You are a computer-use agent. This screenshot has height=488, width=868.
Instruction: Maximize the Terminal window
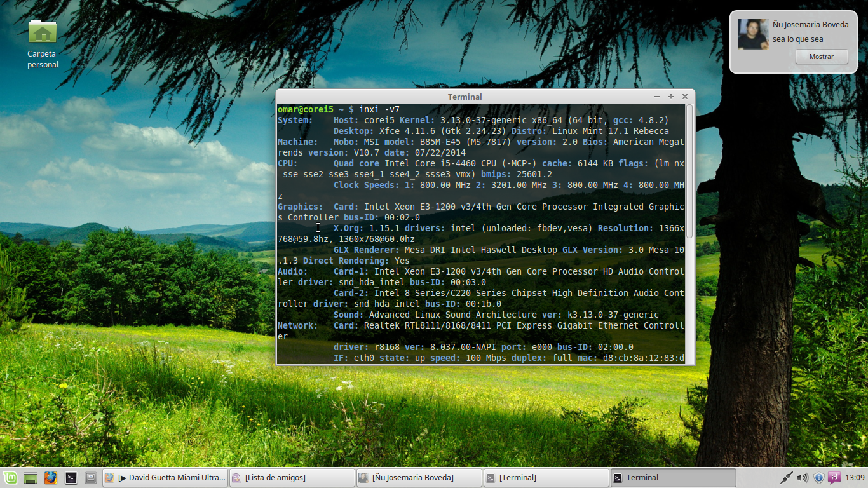click(x=671, y=97)
